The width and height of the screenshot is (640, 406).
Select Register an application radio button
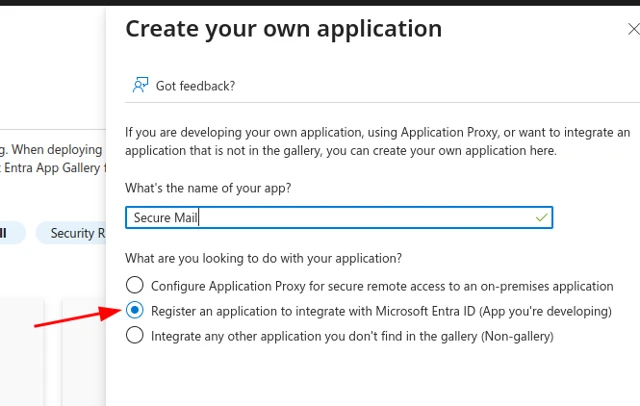[x=135, y=311]
